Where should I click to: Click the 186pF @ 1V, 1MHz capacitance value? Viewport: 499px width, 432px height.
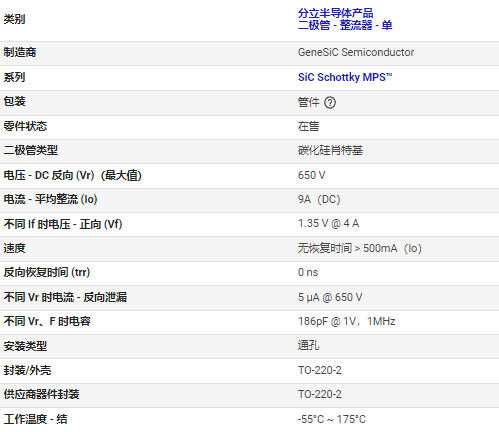click(347, 321)
